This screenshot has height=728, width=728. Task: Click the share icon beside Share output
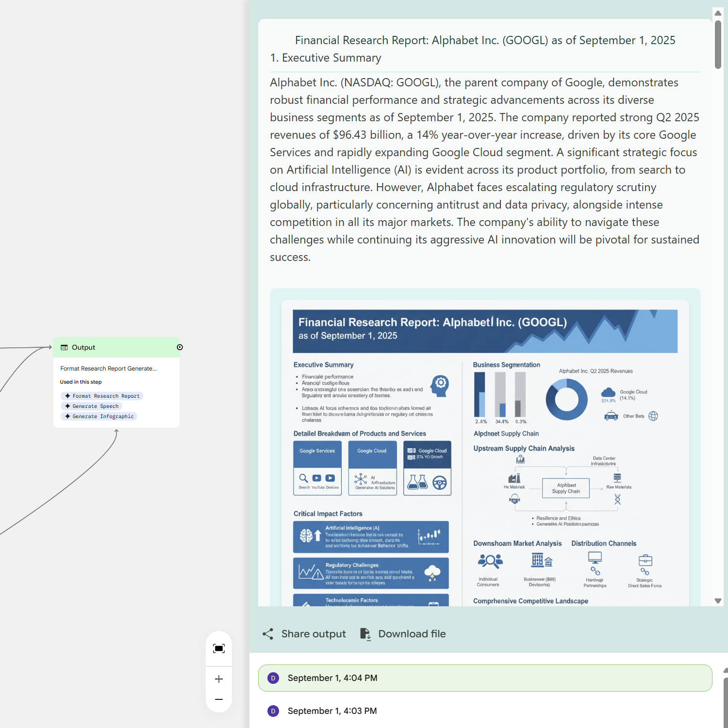click(x=268, y=634)
